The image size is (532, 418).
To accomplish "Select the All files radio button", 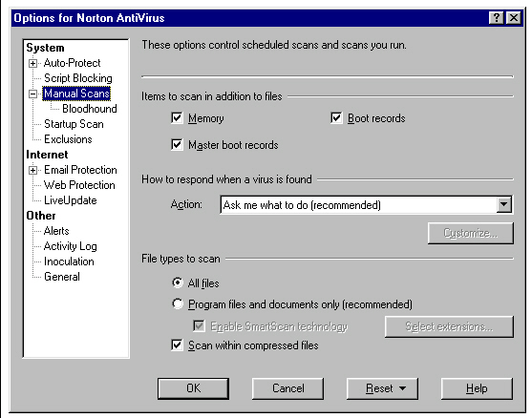I will 178,282.
